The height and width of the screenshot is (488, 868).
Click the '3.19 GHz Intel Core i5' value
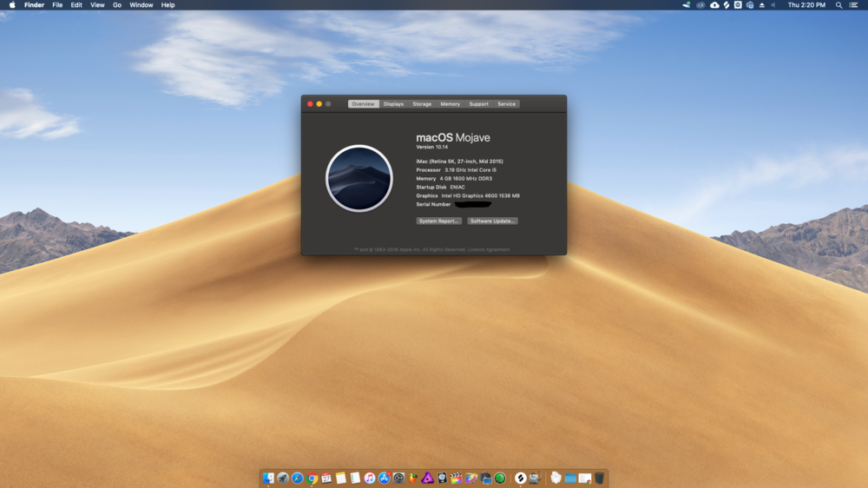pos(470,170)
